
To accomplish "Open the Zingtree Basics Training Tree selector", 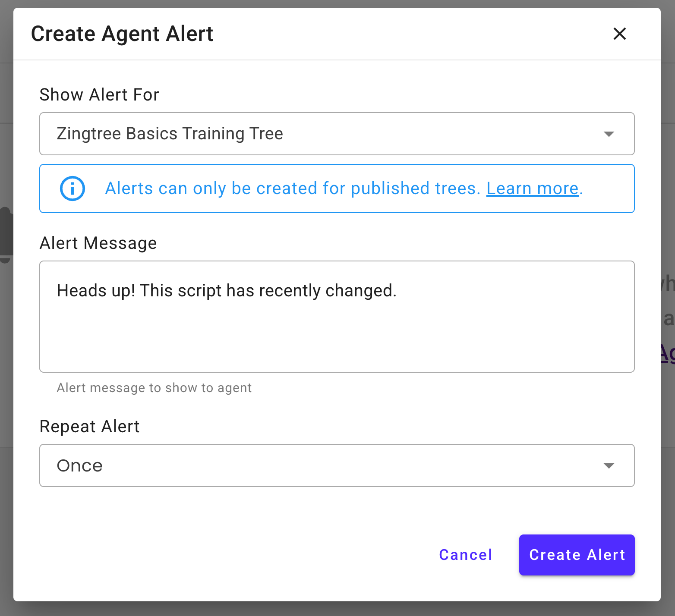I will tap(337, 134).
